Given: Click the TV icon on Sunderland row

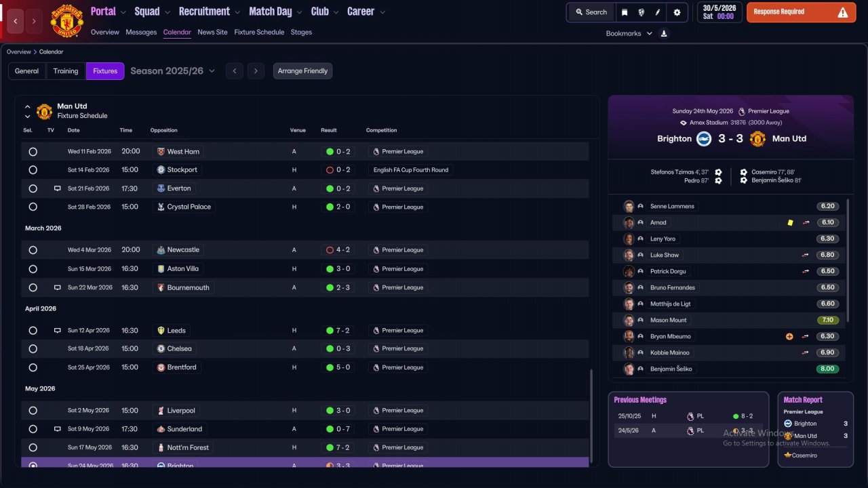Looking at the screenshot, I should click(58, 429).
